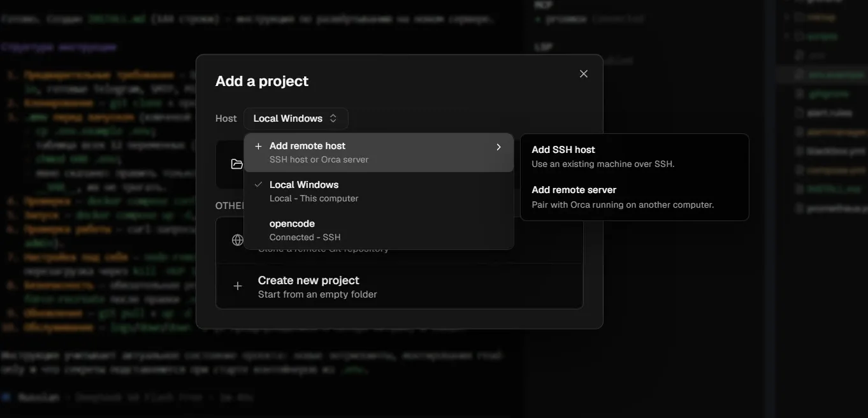Screen dimensions: 868x418
Task: Expand the submenu arrow on Add remote host
Action: [498, 147]
